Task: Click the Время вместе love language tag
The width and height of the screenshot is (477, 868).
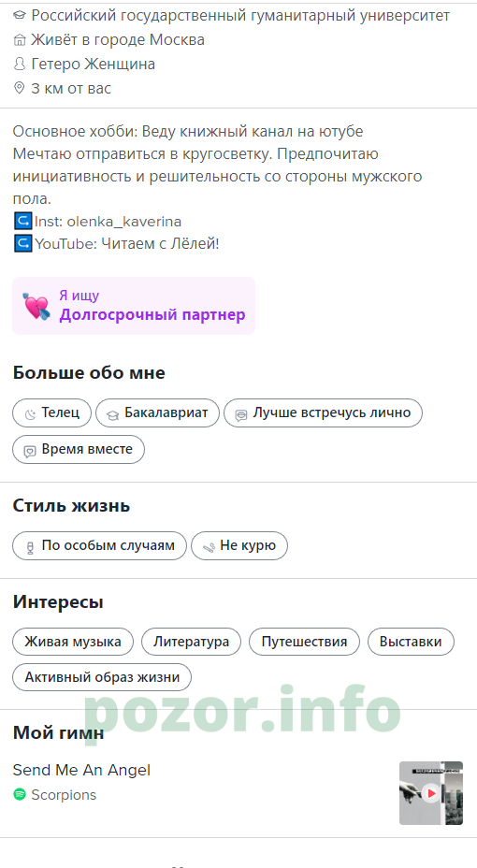Action: click(x=79, y=450)
